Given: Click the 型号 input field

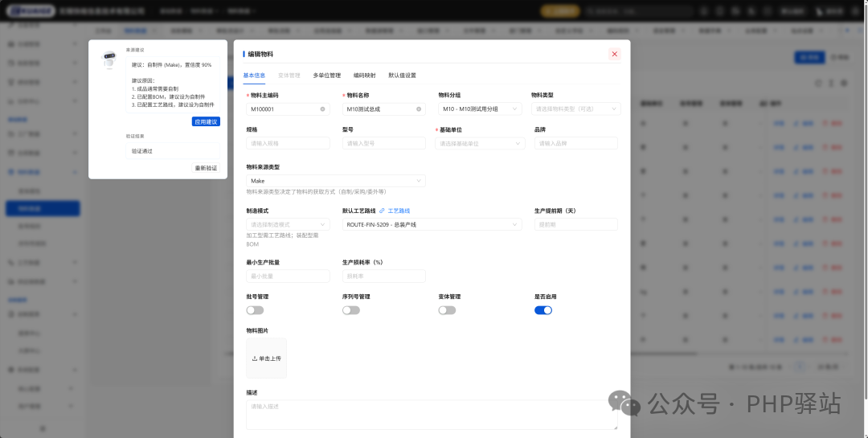Looking at the screenshot, I should (384, 143).
